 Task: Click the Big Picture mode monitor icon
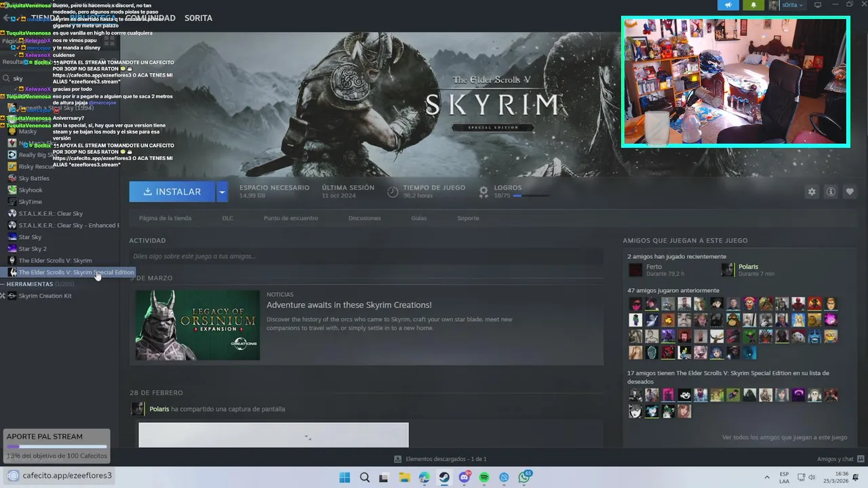(x=817, y=5)
